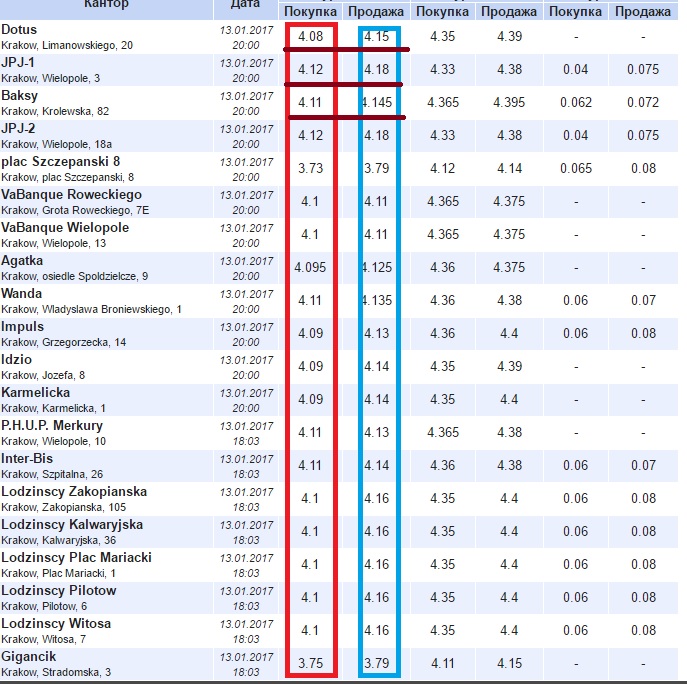The width and height of the screenshot is (687, 684).
Task: Click address Krakow, Wielopole, 3
Action: pos(50,78)
